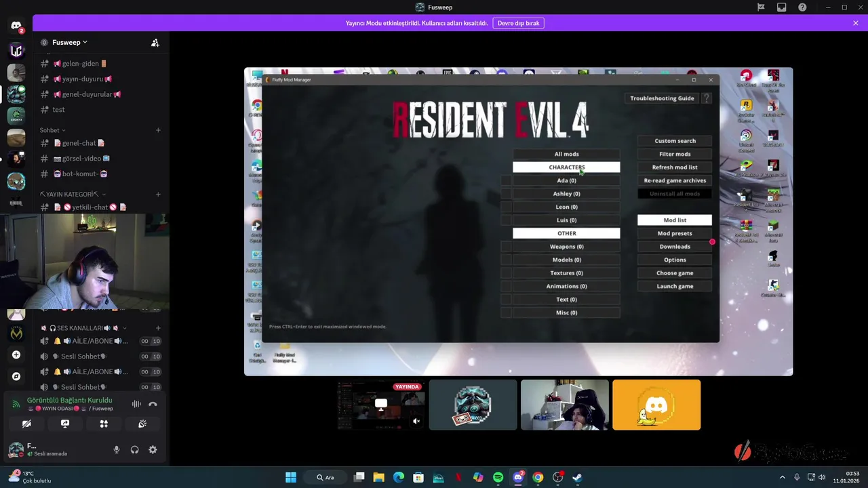The image size is (868, 488).
Task: Click Re-read game archives
Action: tap(675, 180)
